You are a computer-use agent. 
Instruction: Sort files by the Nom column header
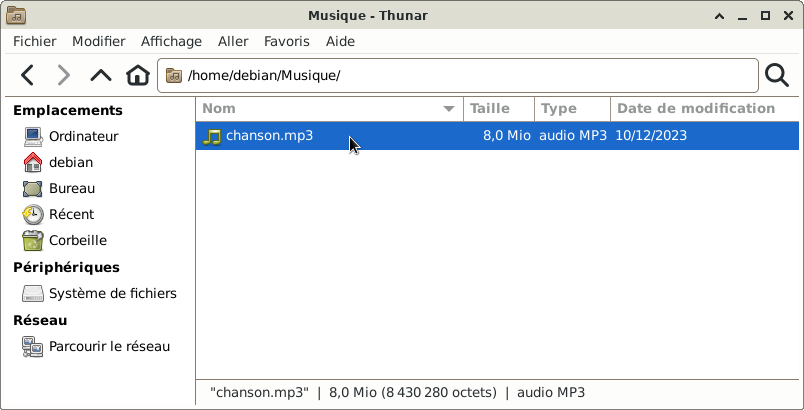click(x=330, y=109)
